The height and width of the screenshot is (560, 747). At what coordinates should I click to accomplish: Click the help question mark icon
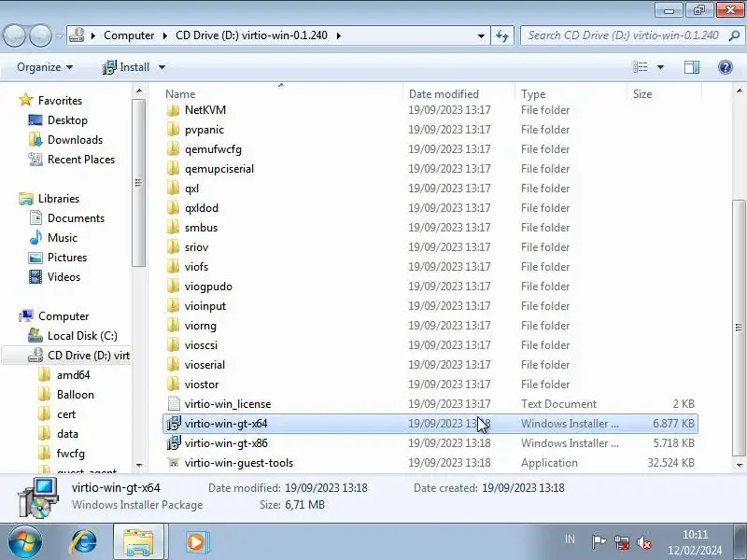[726, 67]
